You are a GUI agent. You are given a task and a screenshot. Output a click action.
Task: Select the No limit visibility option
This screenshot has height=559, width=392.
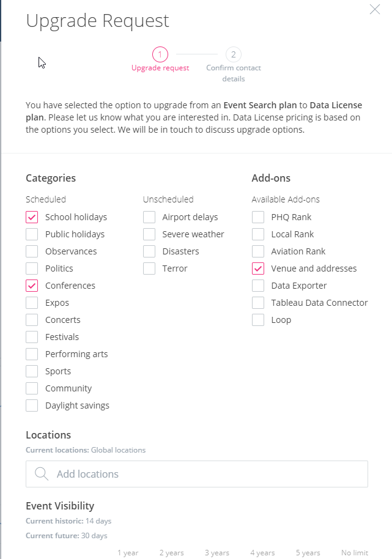355,553
